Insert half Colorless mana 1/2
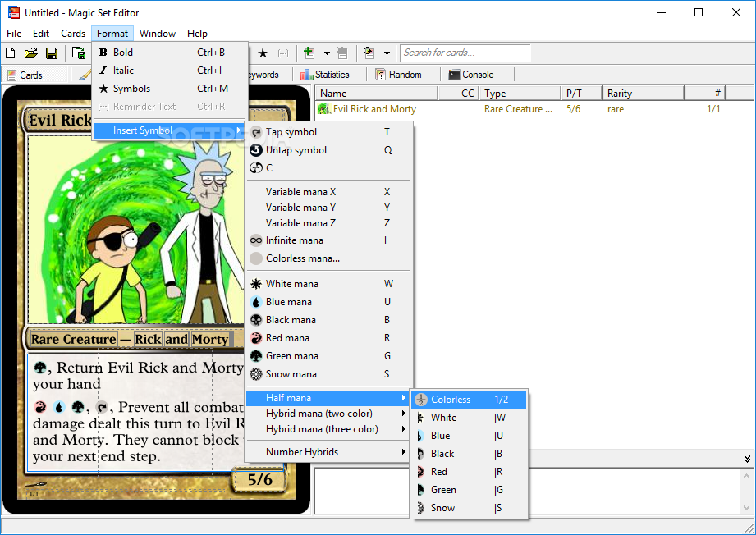Image resolution: width=756 pixels, height=535 pixels. 469,400
